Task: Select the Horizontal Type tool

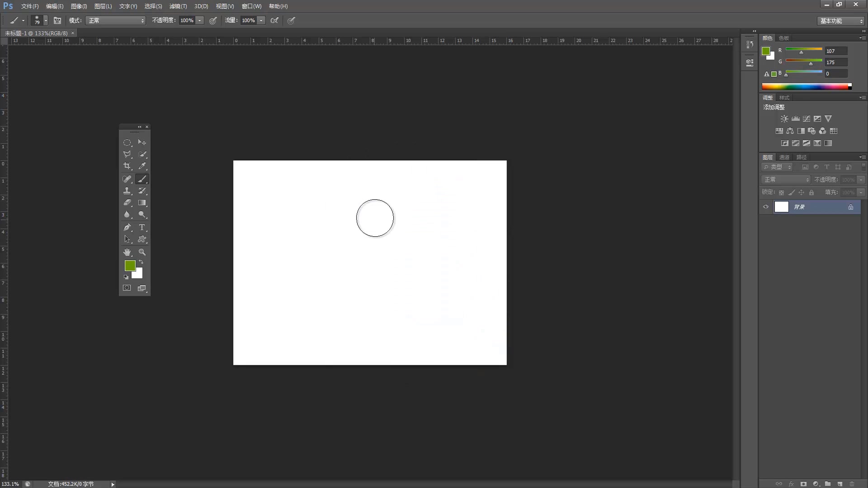Action: click(142, 227)
